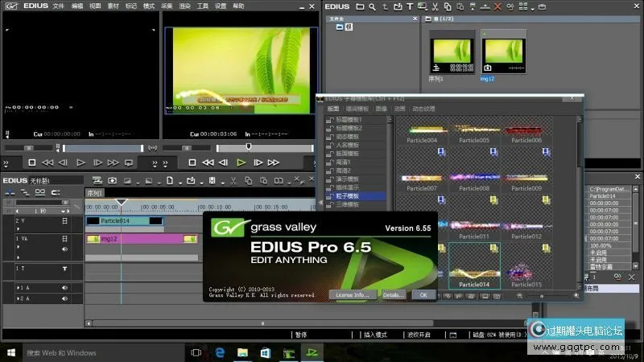
Task: Click the green Play button in recorder monitor
Action: tap(241, 162)
